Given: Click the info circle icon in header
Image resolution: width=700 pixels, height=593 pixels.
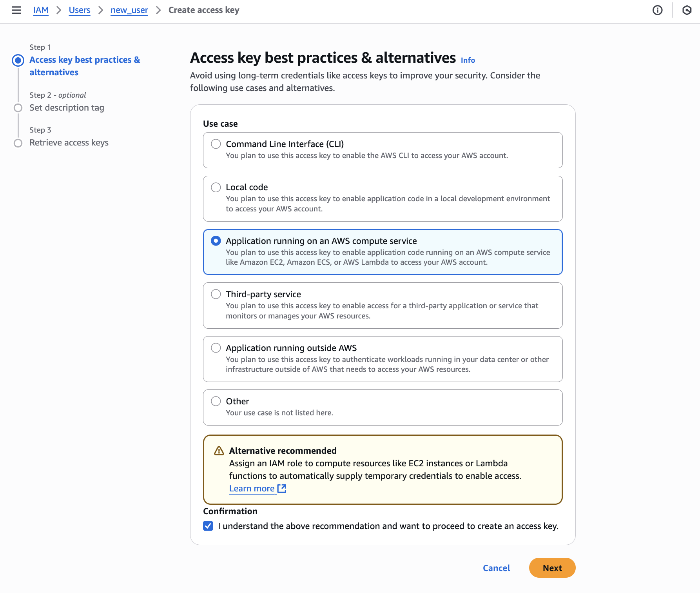Looking at the screenshot, I should point(657,10).
